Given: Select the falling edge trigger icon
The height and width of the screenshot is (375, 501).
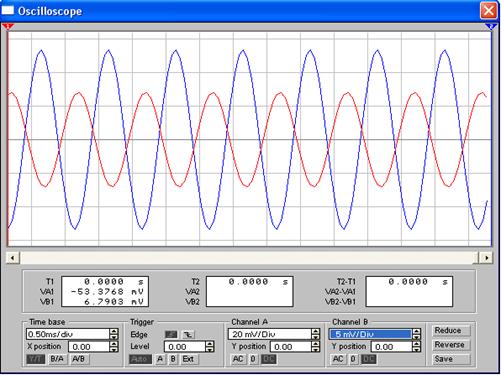Looking at the screenshot, I should [x=188, y=334].
